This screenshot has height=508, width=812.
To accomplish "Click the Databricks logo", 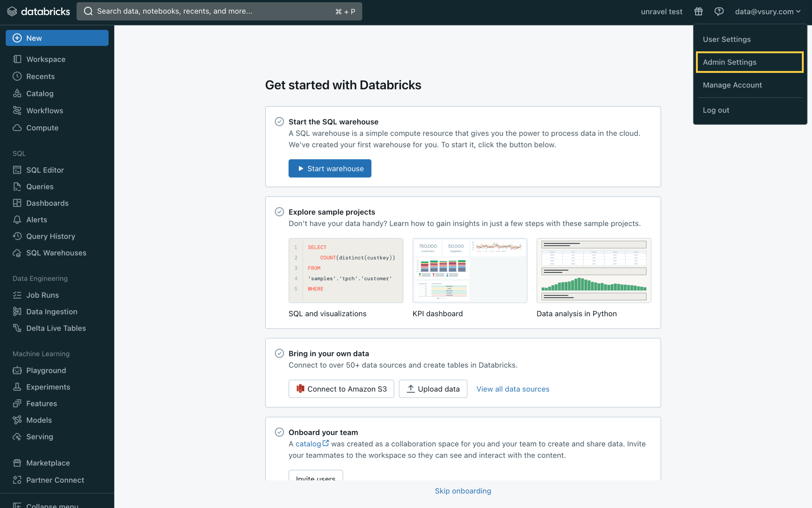I will point(38,11).
